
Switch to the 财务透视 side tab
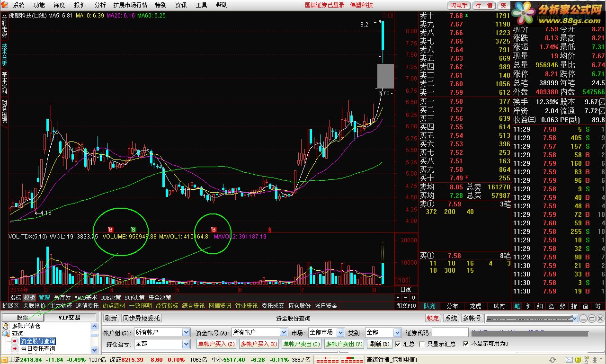tap(4, 112)
